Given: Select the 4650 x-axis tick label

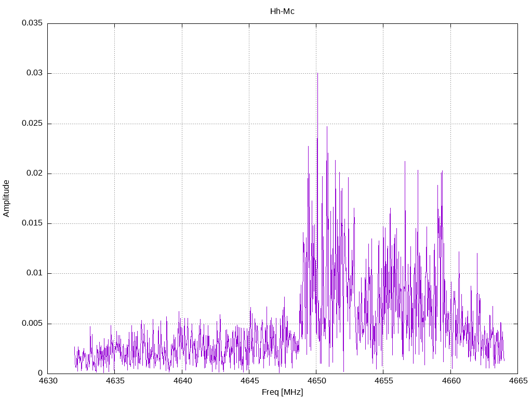Looking at the screenshot, I should pyautogui.click(x=316, y=381).
